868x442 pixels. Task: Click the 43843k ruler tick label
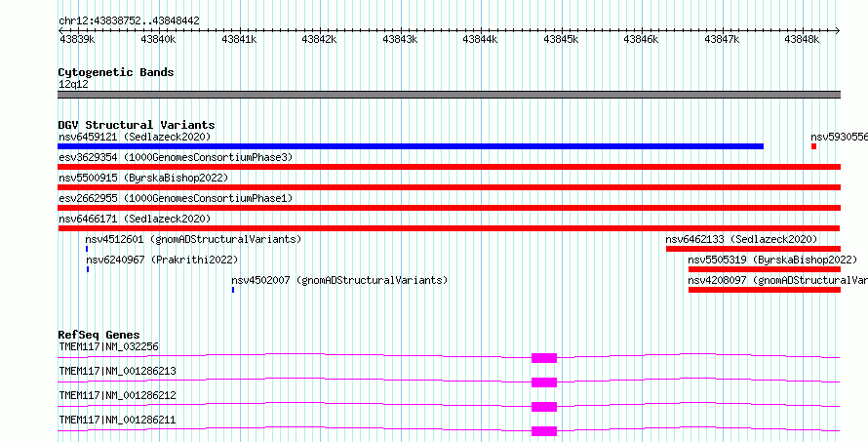pos(400,39)
